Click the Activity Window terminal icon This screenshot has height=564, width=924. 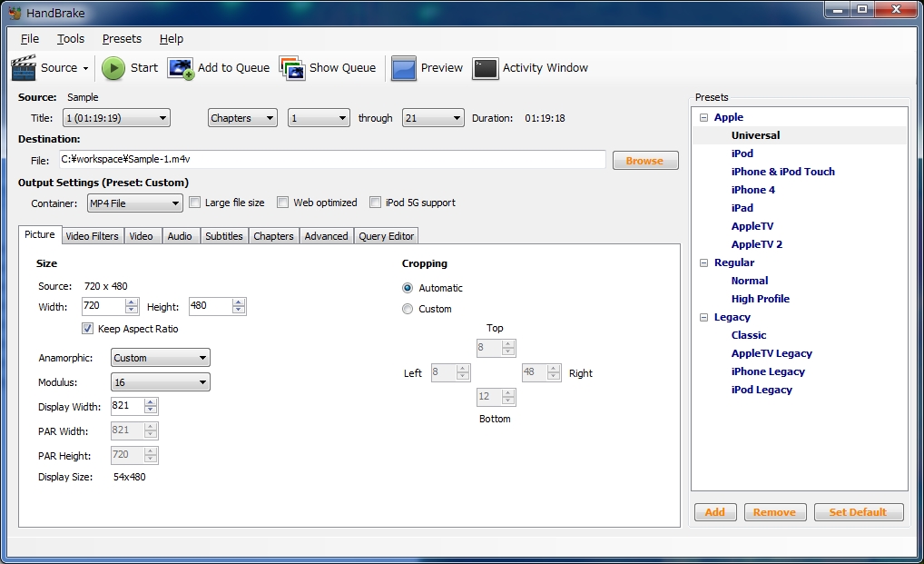(x=486, y=68)
